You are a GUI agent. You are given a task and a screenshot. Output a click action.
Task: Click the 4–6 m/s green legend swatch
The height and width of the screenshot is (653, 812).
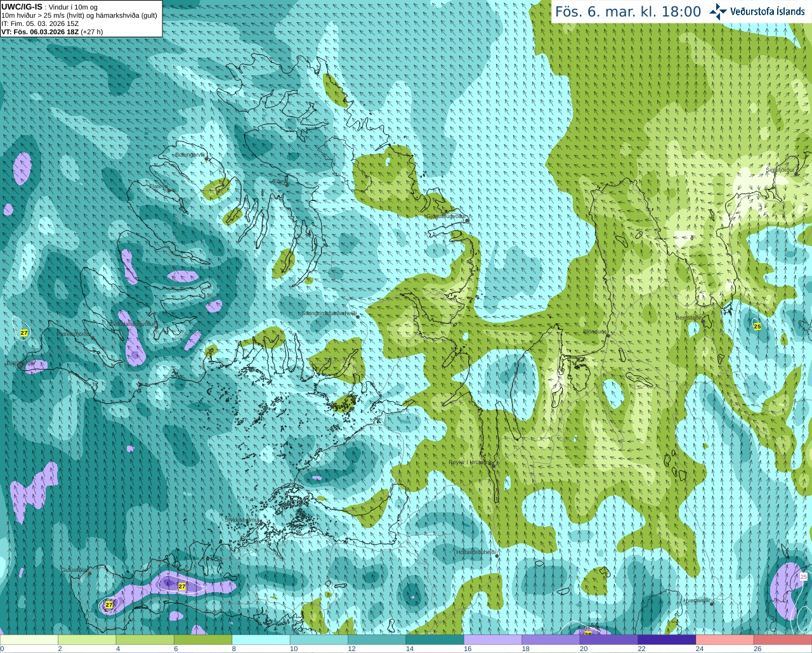145,640
